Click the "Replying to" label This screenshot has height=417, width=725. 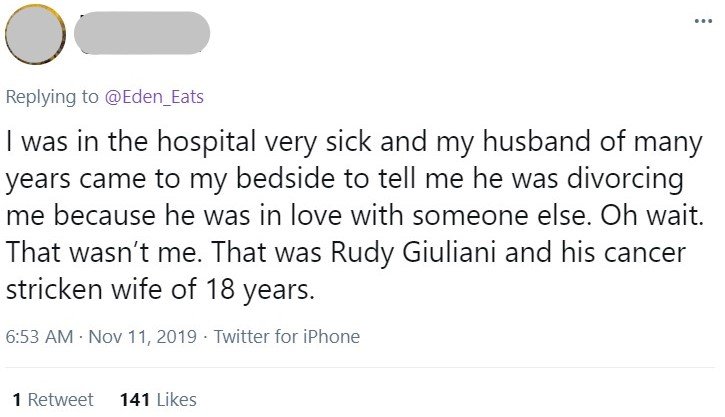tap(52, 97)
